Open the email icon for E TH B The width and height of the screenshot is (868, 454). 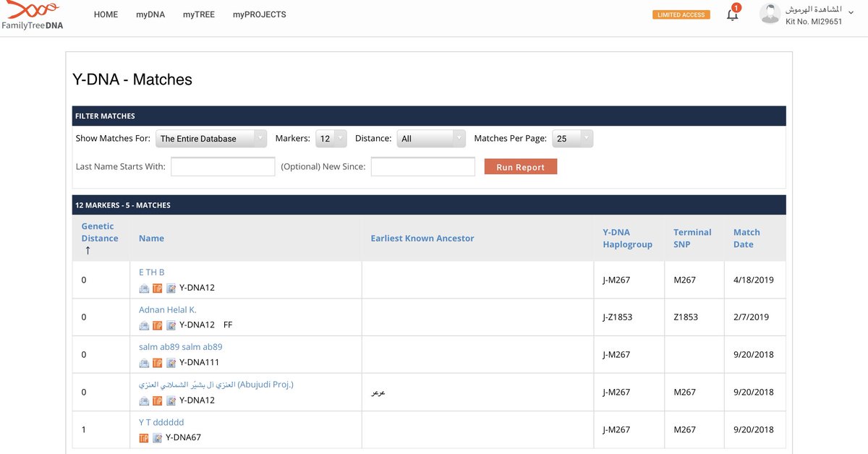144,288
